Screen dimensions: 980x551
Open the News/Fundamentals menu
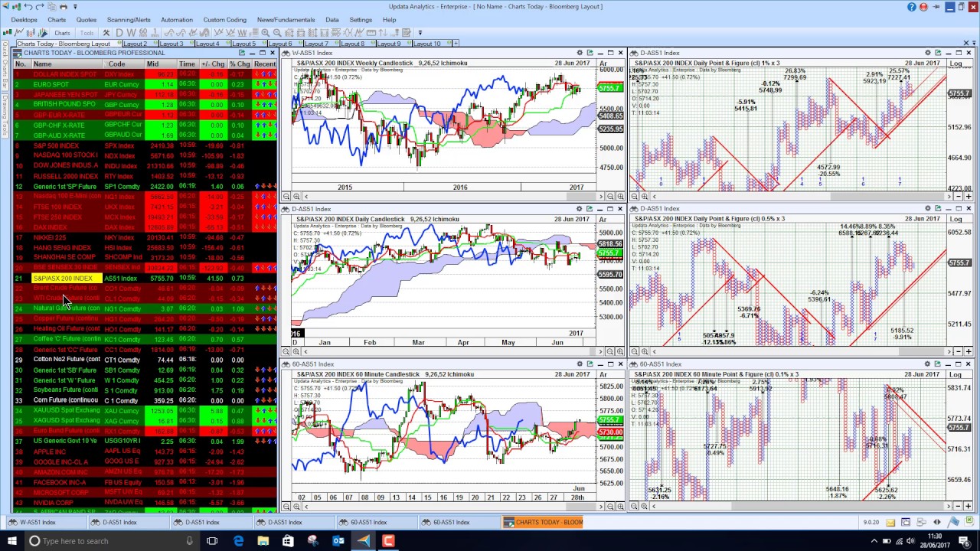(x=286, y=20)
